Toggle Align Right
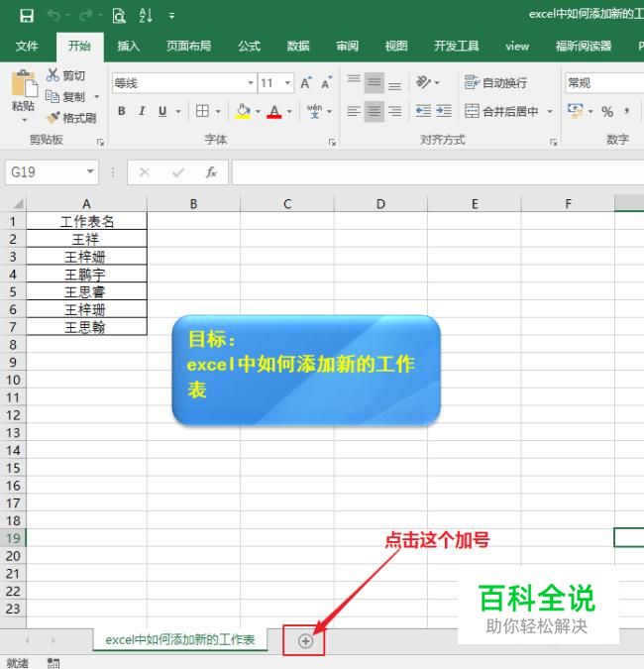 click(x=394, y=111)
